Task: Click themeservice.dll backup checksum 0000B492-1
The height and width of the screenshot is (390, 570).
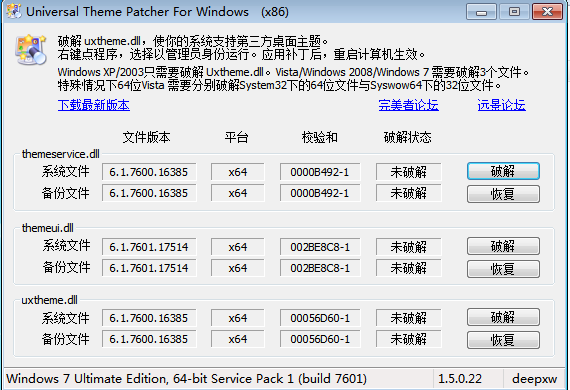Action: click(x=320, y=193)
